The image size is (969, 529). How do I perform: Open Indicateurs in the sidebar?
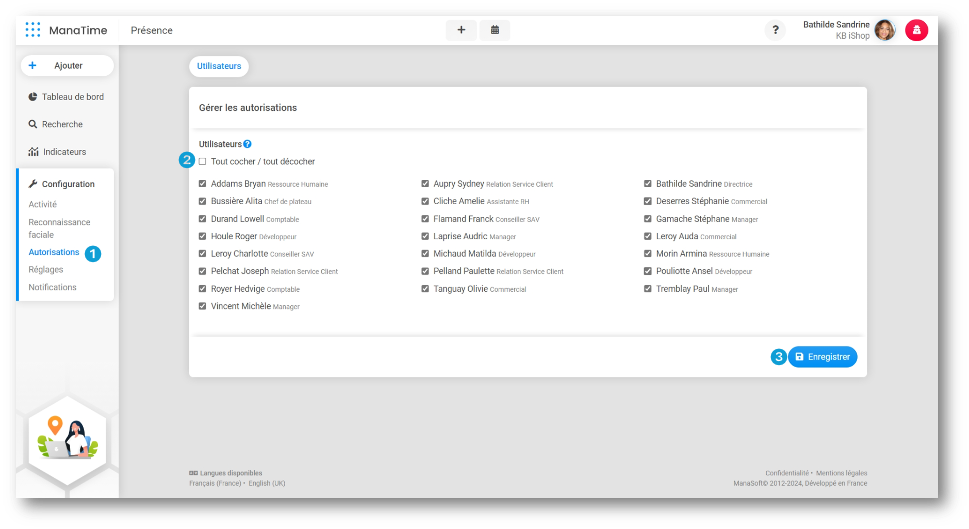[x=64, y=152]
